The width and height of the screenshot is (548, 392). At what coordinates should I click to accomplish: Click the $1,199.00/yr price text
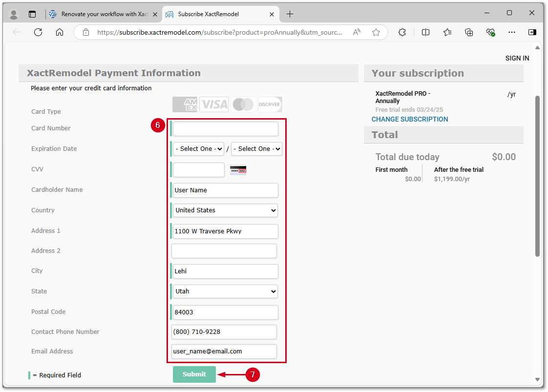(452, 179)
